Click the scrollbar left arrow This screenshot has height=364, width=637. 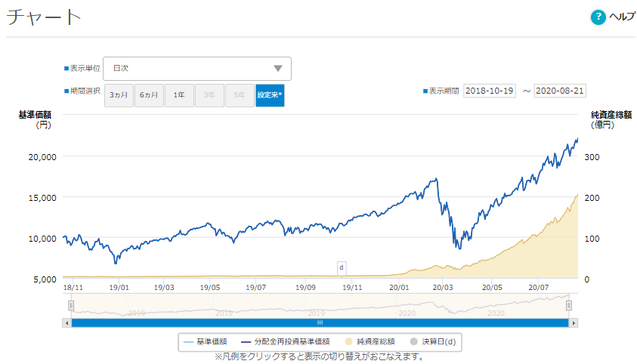point(67,323)
